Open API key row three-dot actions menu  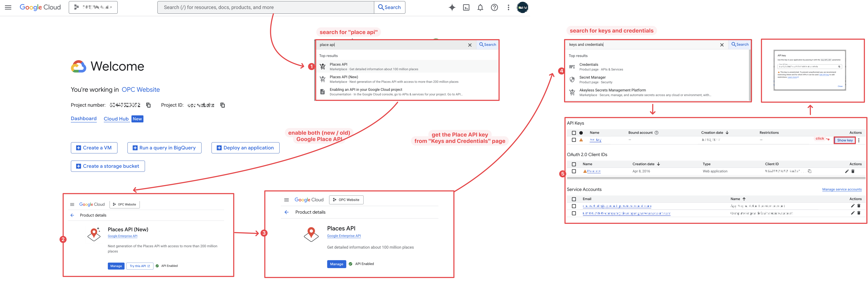tap(858, 140)
